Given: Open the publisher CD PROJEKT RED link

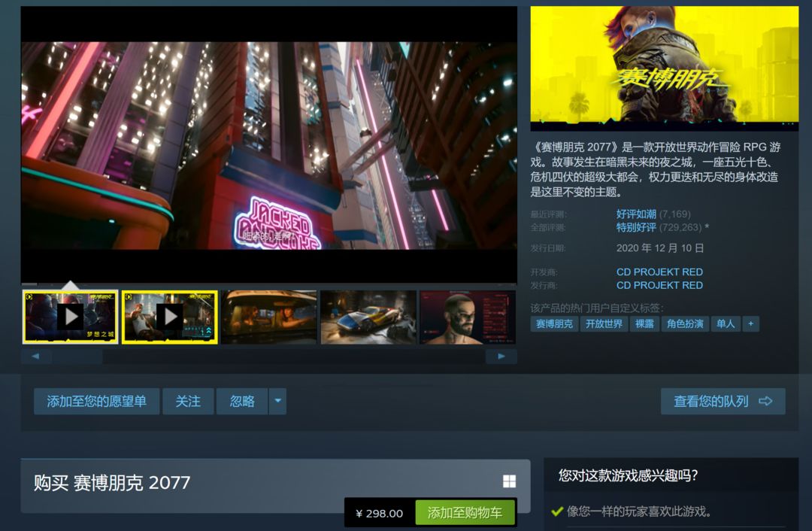Looking at the screenshot, I should point(659,286).
